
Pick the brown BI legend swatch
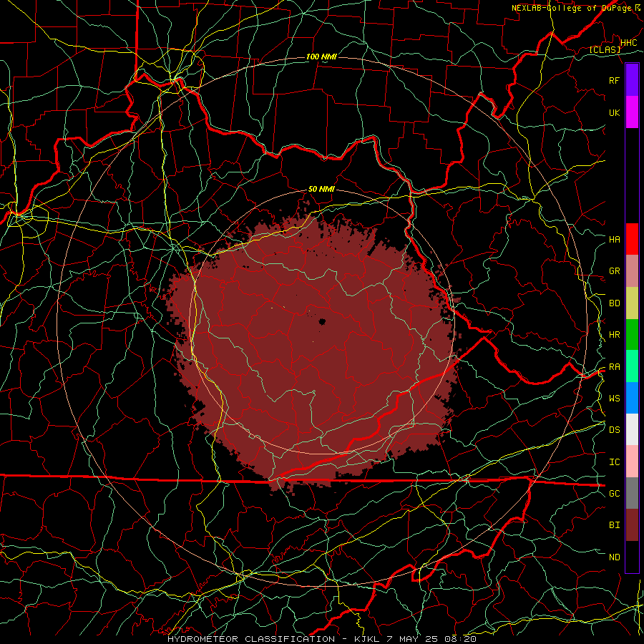[632, 525]
